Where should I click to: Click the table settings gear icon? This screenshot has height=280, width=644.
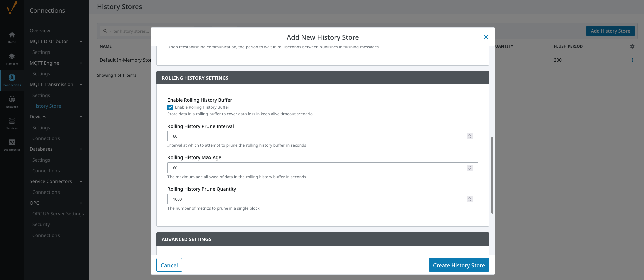(x=632, y=46)
